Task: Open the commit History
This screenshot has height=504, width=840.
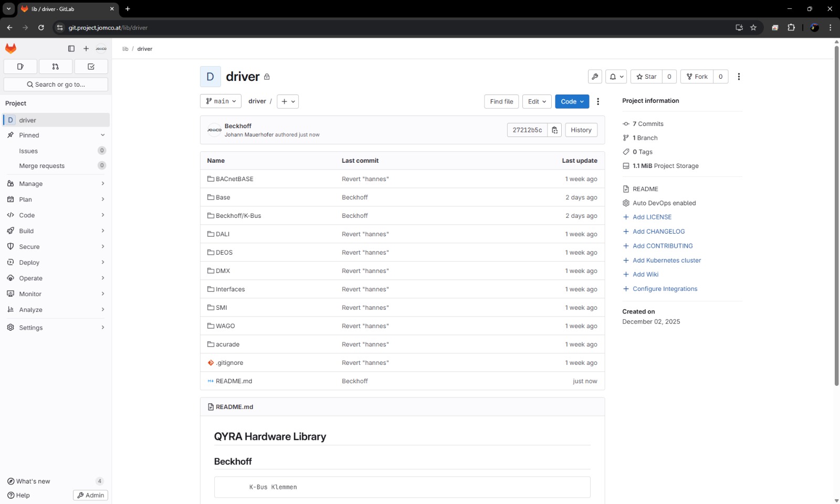Action: click(581, 130)
